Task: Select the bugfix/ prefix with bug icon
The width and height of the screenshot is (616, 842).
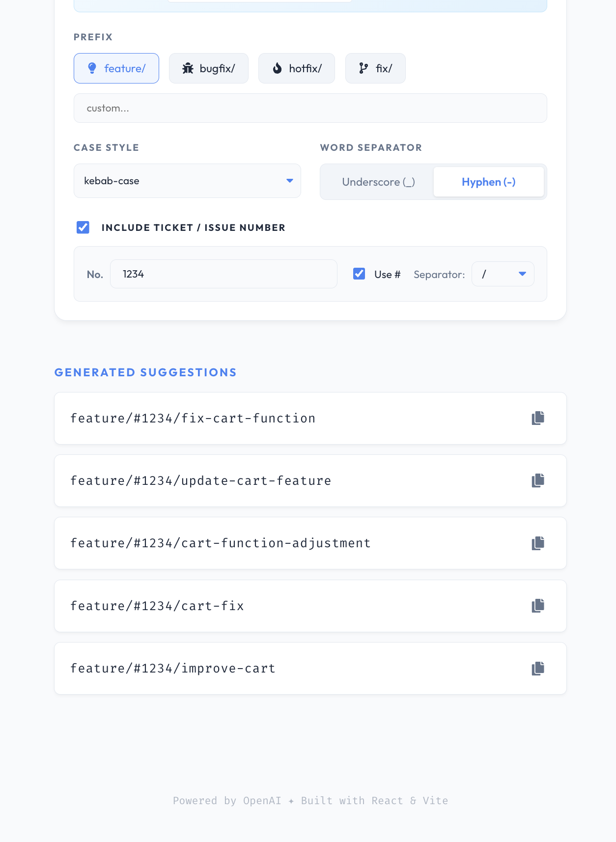Action: coord(209,68)
